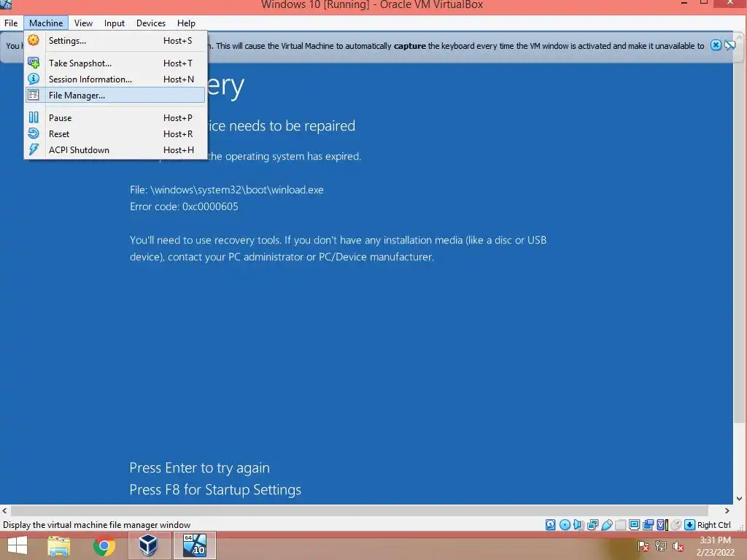Click the status bar hint text
The image size is (747, 560).
[97, 525]
